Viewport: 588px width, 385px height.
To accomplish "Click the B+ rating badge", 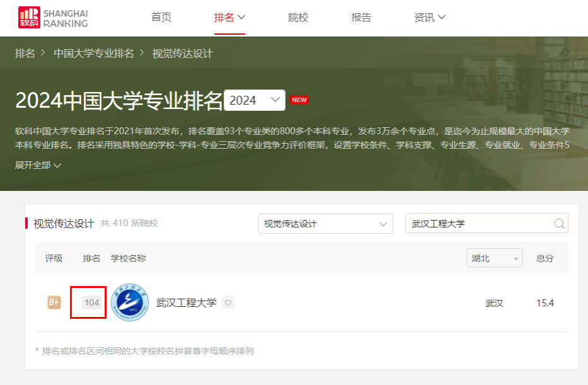I will coord(54,302).
